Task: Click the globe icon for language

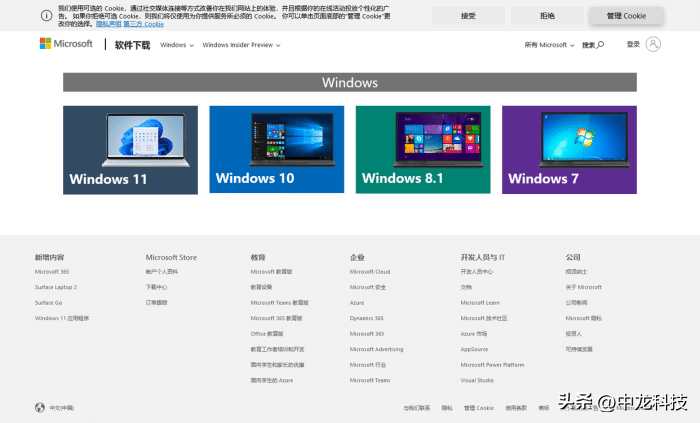Action: pos(40,407)
